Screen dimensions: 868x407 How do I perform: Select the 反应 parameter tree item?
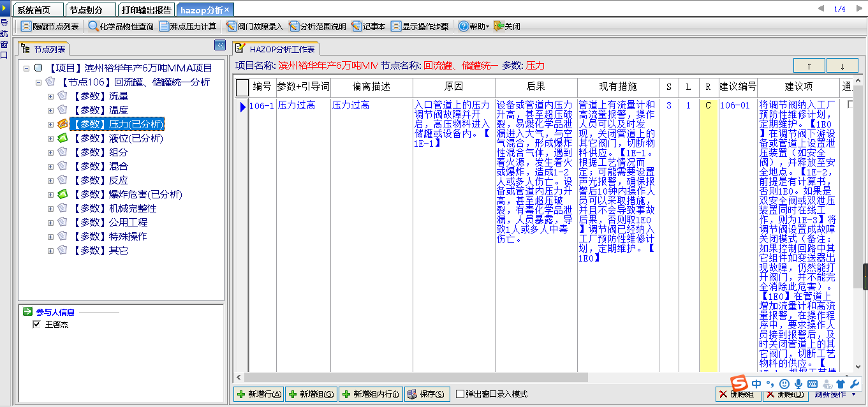99,180
